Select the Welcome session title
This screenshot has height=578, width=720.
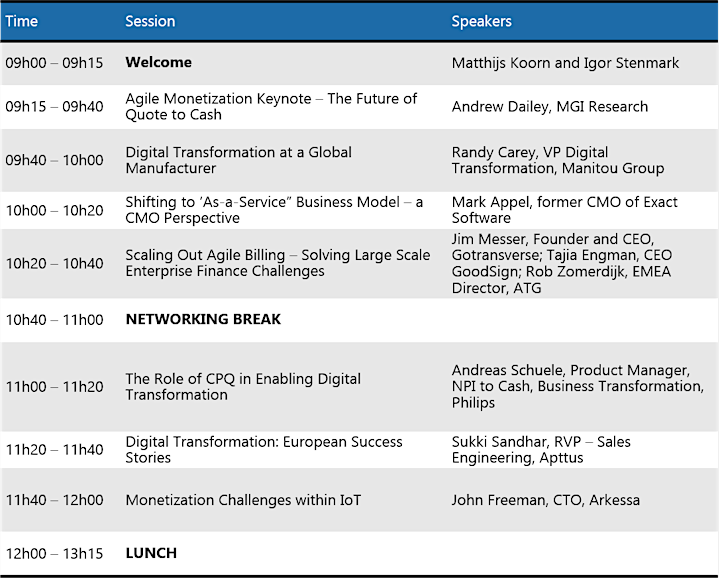pos(158,62)
